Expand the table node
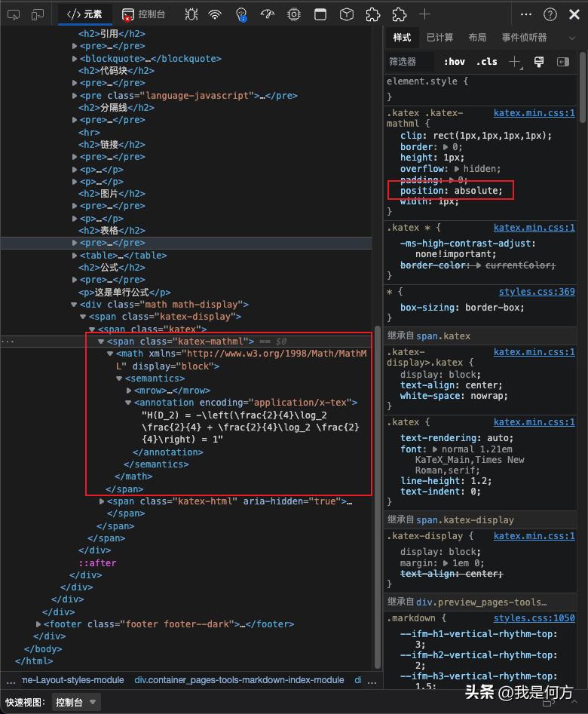Image resolution: width=588 pixels, height=714 pixels. coord(75,256)
